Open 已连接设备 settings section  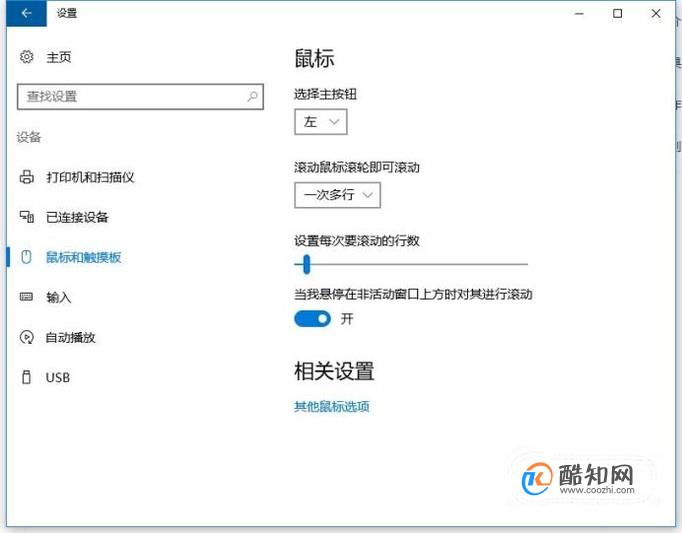pyautogui.click(x=77, y=217)
